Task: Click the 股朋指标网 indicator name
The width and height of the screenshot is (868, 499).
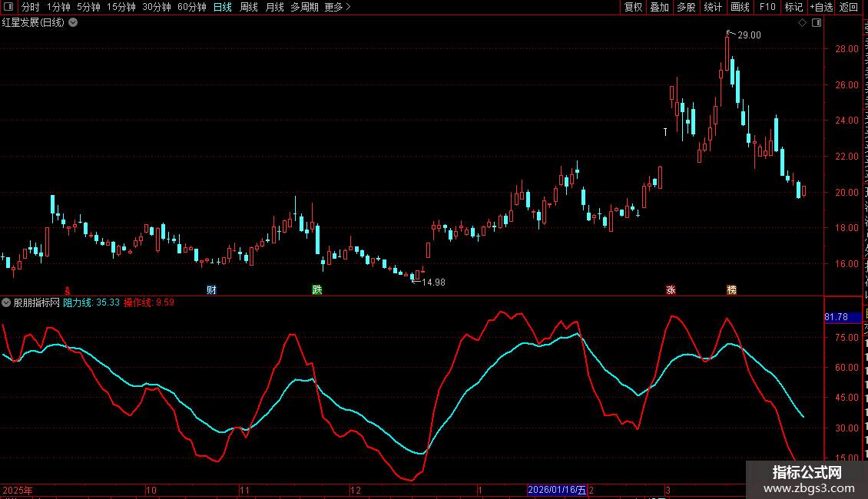Action: [37, 302]
